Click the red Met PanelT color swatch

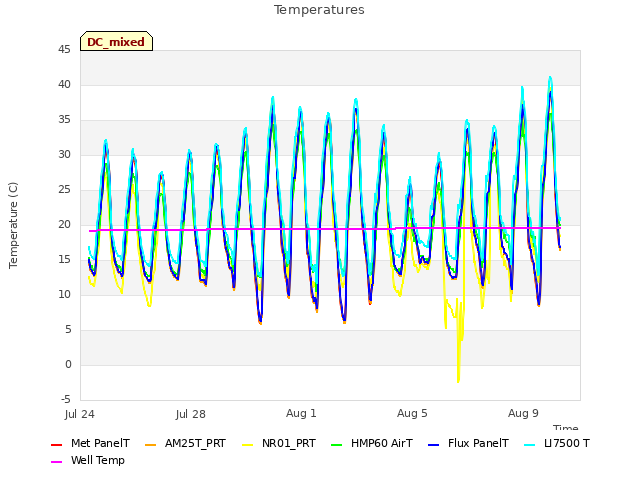(x=56, y=444)
